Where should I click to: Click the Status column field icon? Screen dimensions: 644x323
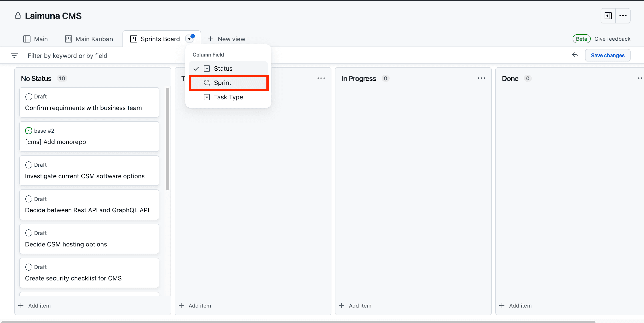coord(207,68)
